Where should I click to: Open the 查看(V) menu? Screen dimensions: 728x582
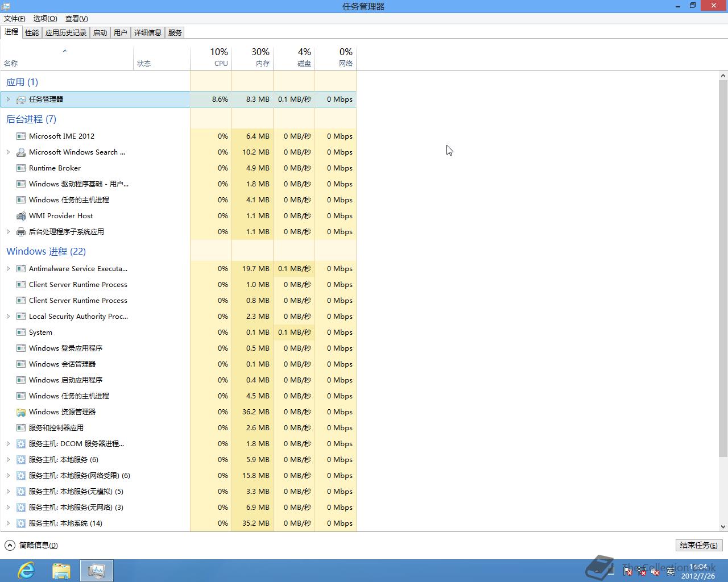tap(77, 19)
